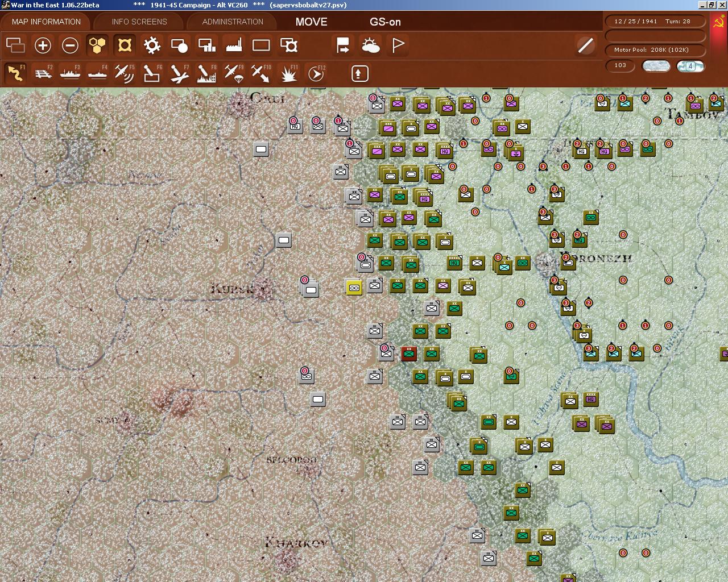Select F4 amphibious transport mode
This screenshot has height=582, width=728.
[x=97, y=73]
